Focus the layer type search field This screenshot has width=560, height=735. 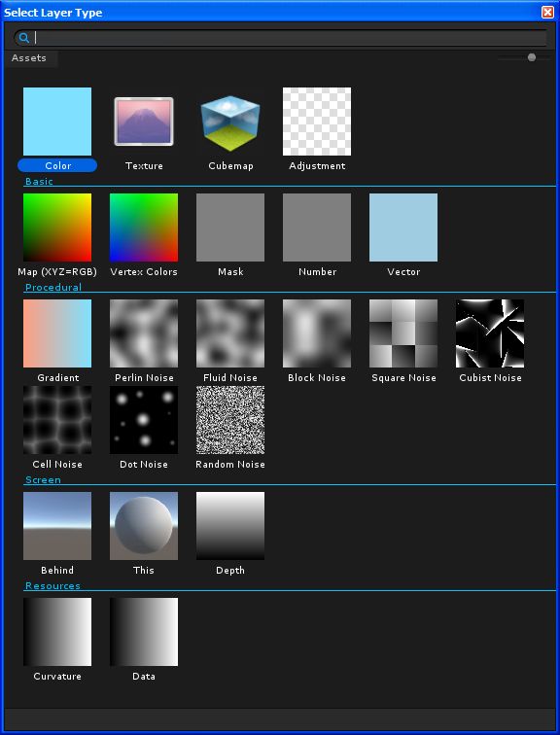[x=280, y=38]
